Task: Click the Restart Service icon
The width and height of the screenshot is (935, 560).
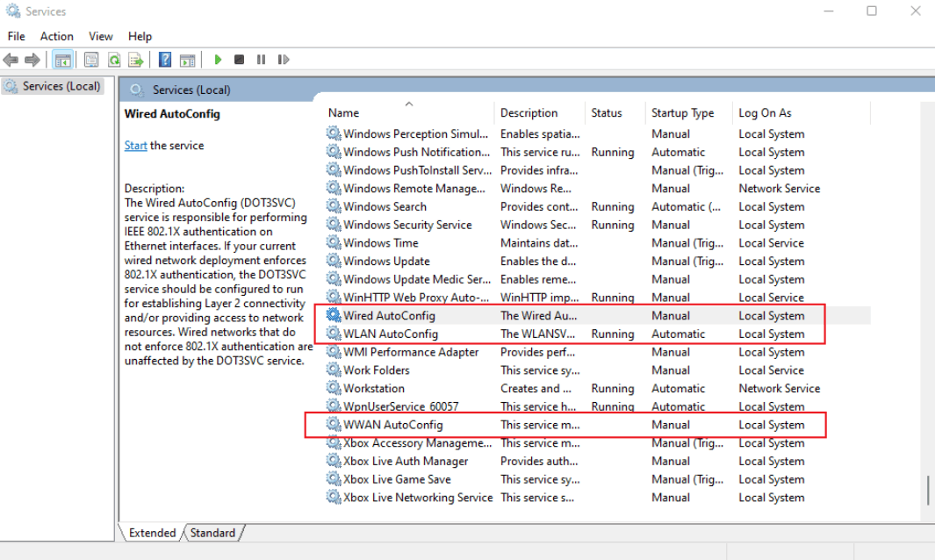Action: (284, 60)
